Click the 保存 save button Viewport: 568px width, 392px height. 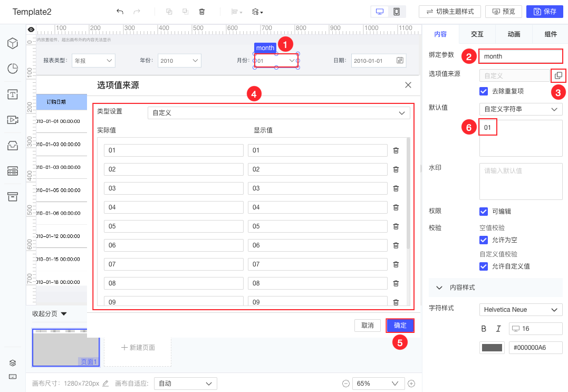click(545, 12)
